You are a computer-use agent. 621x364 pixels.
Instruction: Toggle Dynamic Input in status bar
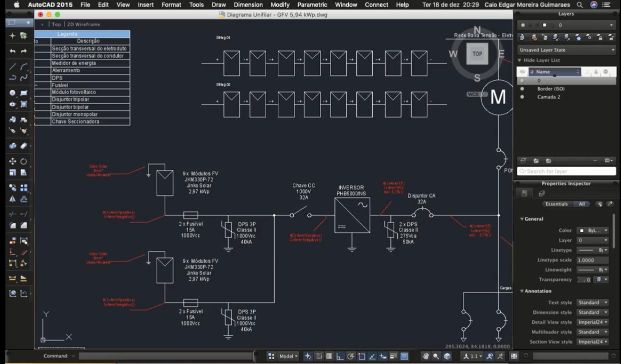coord(383,356)
